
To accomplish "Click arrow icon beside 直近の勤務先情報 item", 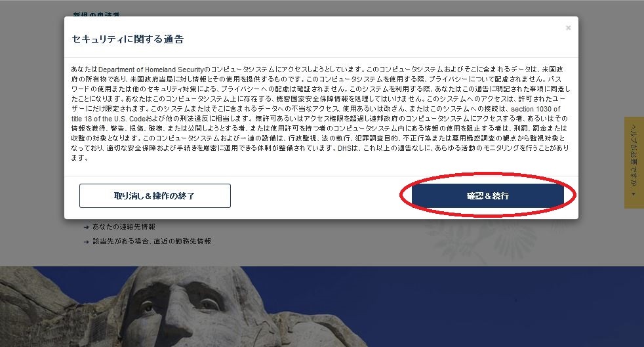I will click(87, 242).
